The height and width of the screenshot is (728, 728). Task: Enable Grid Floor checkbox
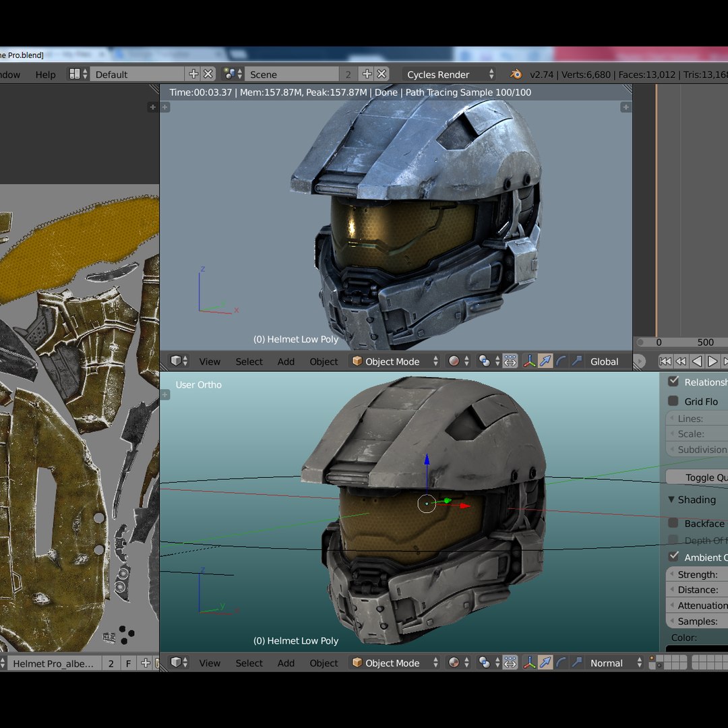[673, 400]
